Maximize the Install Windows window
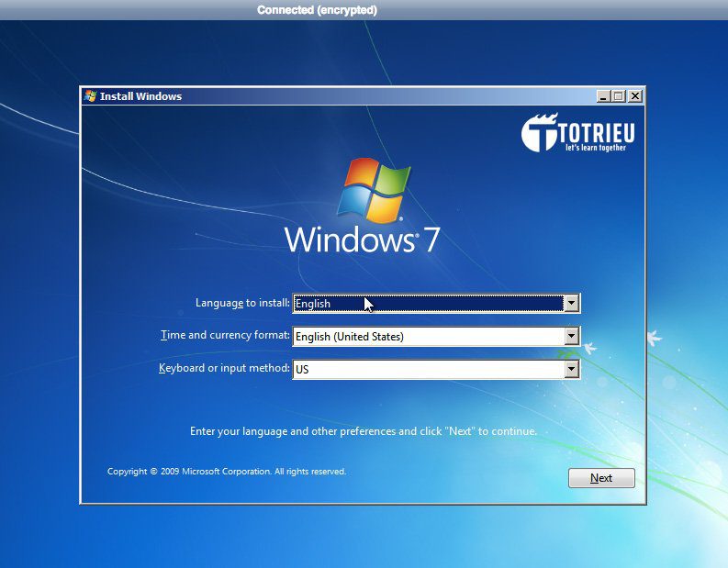Image resolution: width=728 pixels, height=568 pixels. (618, 96)
